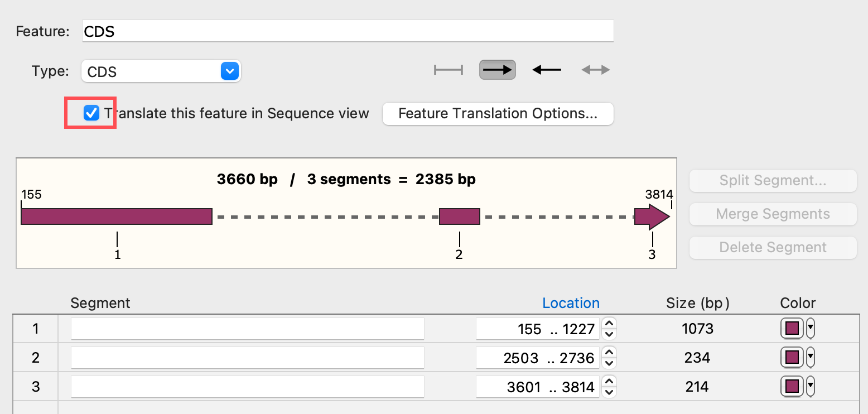Select the non-directional feature icon
The width and height of the screenshot is (868, 414).
point(449,70)
